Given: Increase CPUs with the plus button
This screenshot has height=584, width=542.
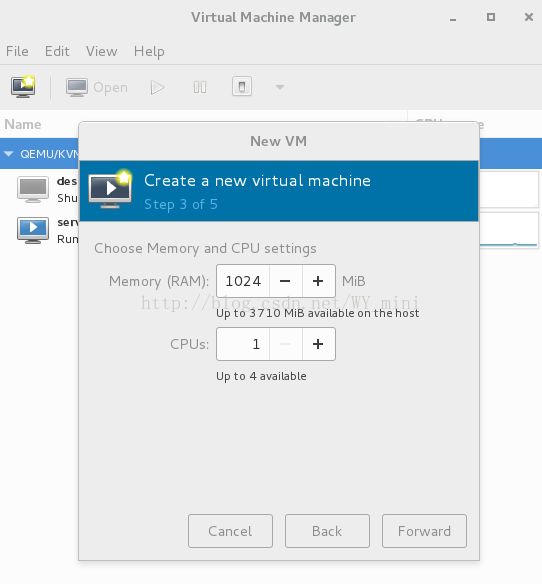Looking at the screenshot, I should 318,344.
